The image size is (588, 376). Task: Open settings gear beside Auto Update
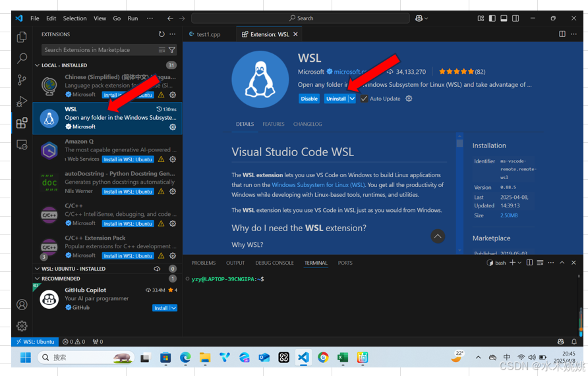(409, 99)
